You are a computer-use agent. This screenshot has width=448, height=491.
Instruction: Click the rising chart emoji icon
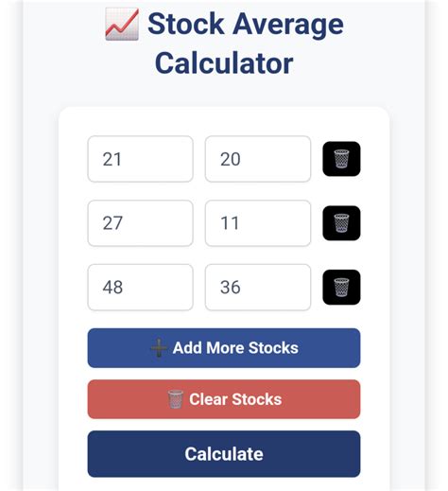pos(122,25)
